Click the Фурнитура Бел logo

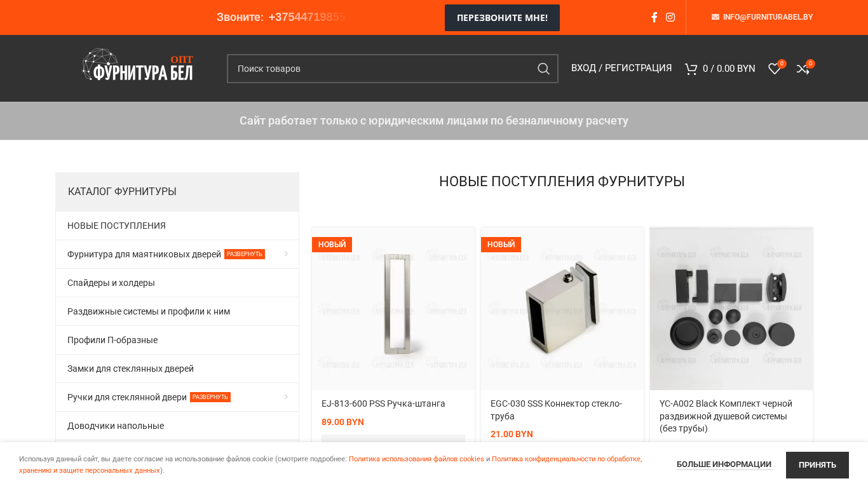pyautogui.click(x=138, y=65)
